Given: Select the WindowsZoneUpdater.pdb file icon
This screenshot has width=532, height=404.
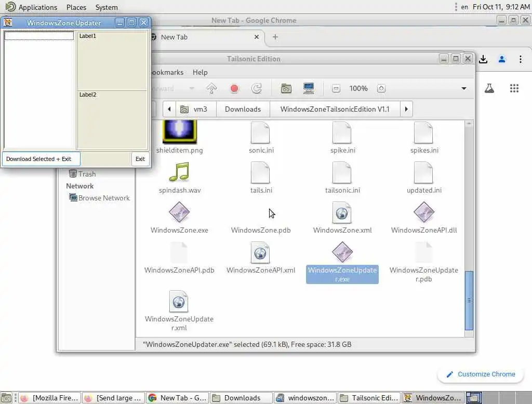Looking at the screenshot, I should coord(423,253).
